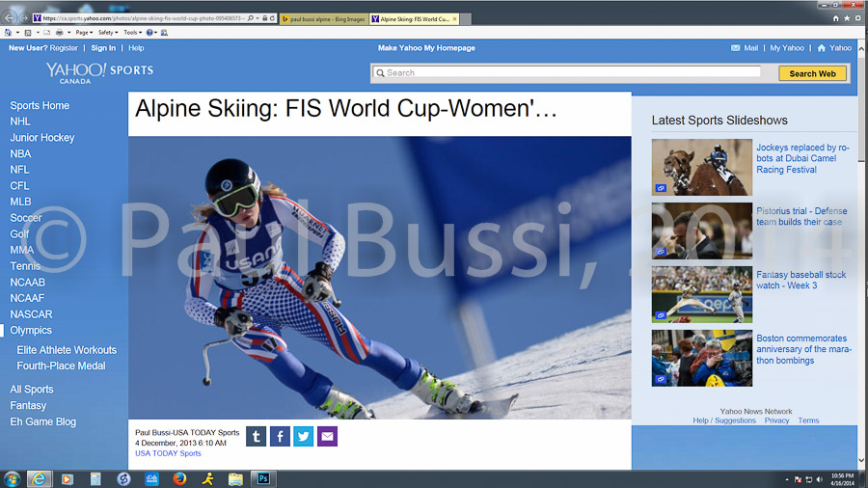Click the Yahoo Sports Canada logo
The height and width of the screenshot is (488, 868).
click(x=99, y=73)
